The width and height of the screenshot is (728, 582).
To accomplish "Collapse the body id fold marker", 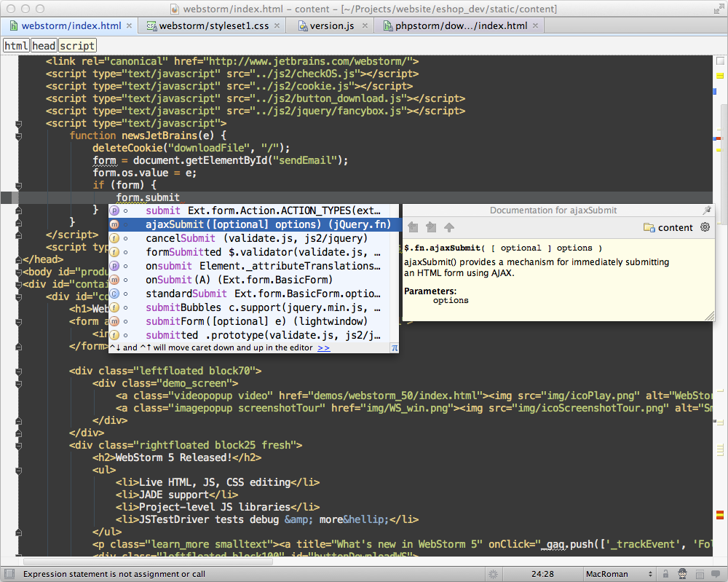I will [x=19, y=272].
